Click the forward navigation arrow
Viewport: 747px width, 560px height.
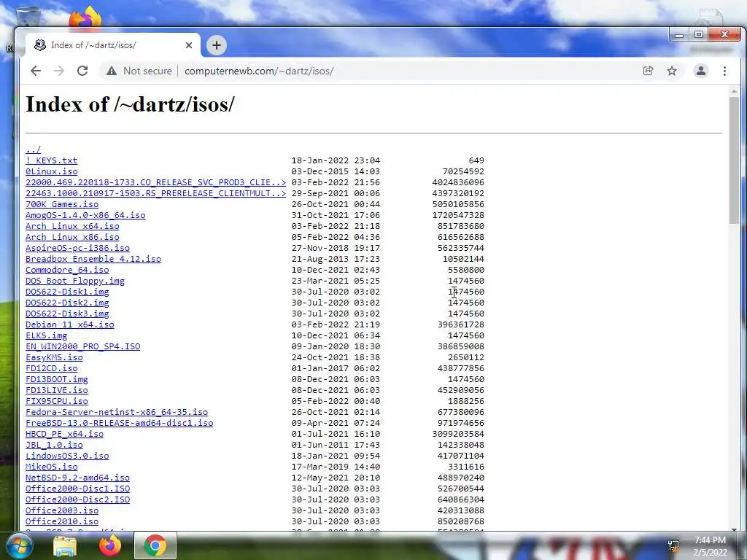(59, 71)
